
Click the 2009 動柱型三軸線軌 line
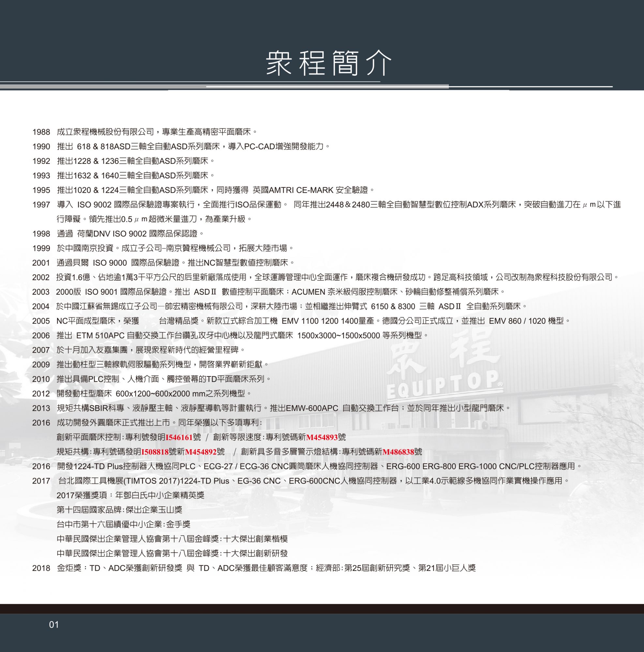[x=151, y=364]
